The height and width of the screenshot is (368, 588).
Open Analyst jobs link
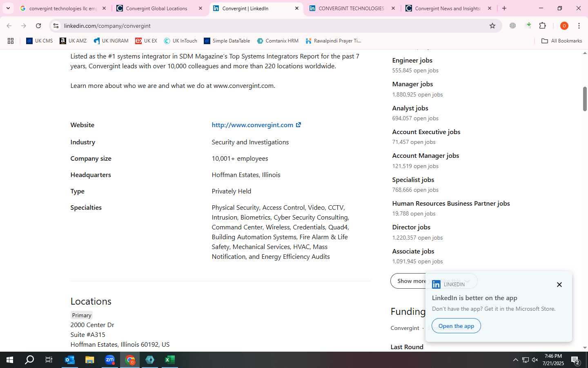pyautogui.click(x=410, y=108)
